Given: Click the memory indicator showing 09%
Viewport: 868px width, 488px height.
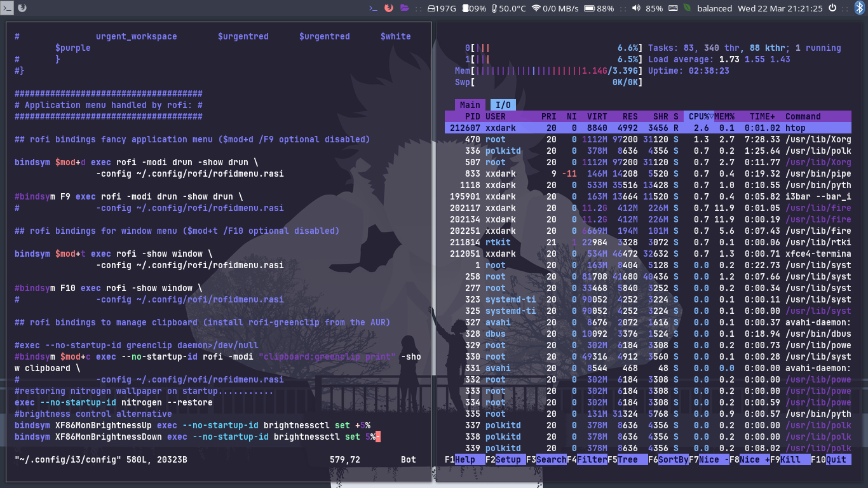Looking at the screenshot, I should coord(474,8).
